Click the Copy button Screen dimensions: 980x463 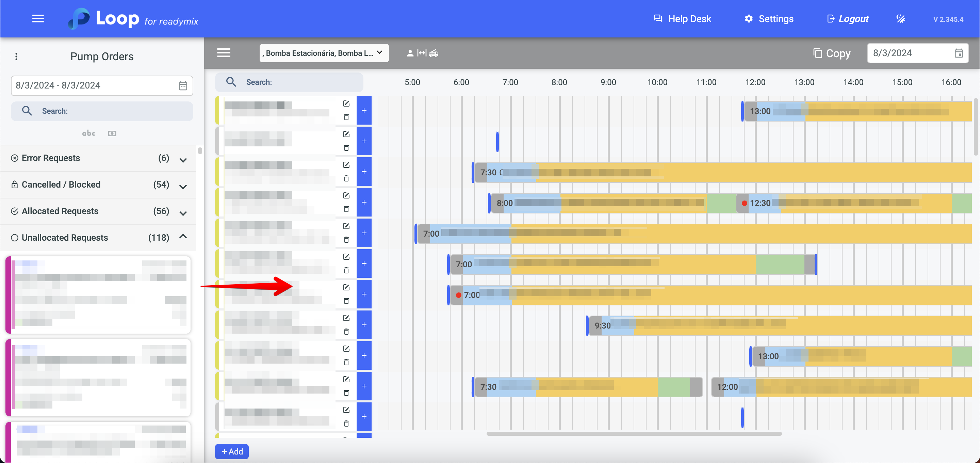coord(832,53)
